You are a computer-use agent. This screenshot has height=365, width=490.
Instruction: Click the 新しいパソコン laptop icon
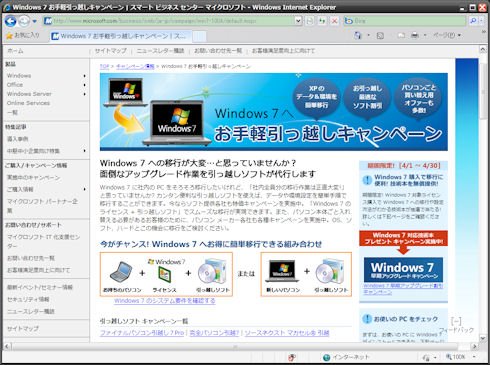[282, 271]
